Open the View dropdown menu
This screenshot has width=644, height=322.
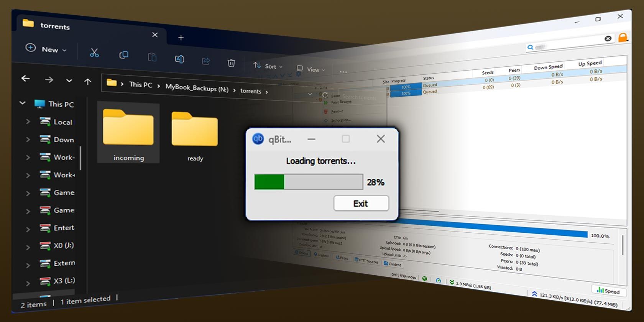click(x=311, y=69)
